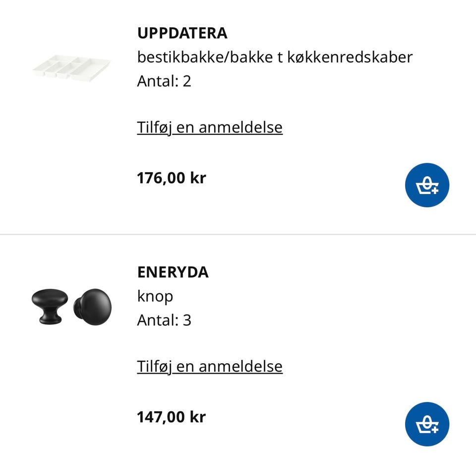Click the 'kr' currency label after 176,00
The width and height of the screenshot is (476, 463).
click(x=198, y=178)
